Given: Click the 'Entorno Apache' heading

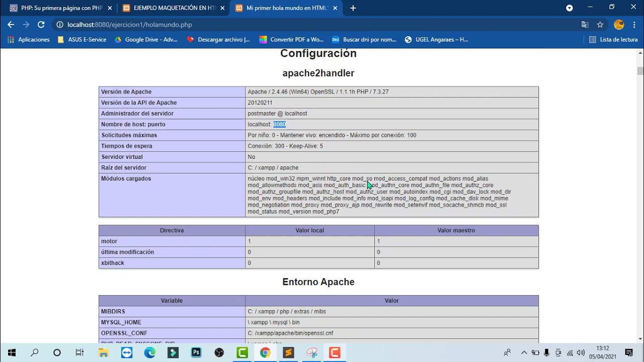Looking at the screenshot, I should click(318, 282).
